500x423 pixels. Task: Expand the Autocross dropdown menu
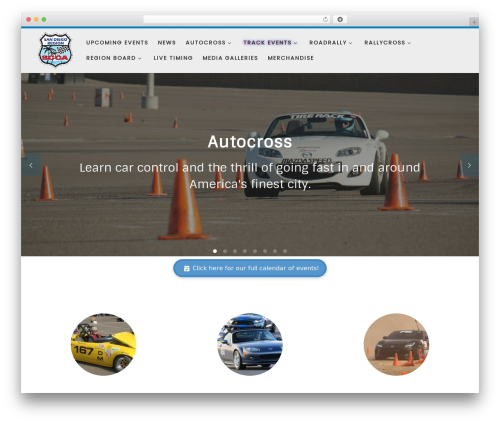pos(208,43)
